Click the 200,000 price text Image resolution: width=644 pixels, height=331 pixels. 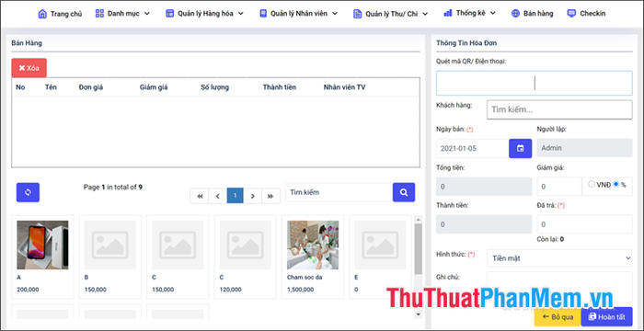28,290
